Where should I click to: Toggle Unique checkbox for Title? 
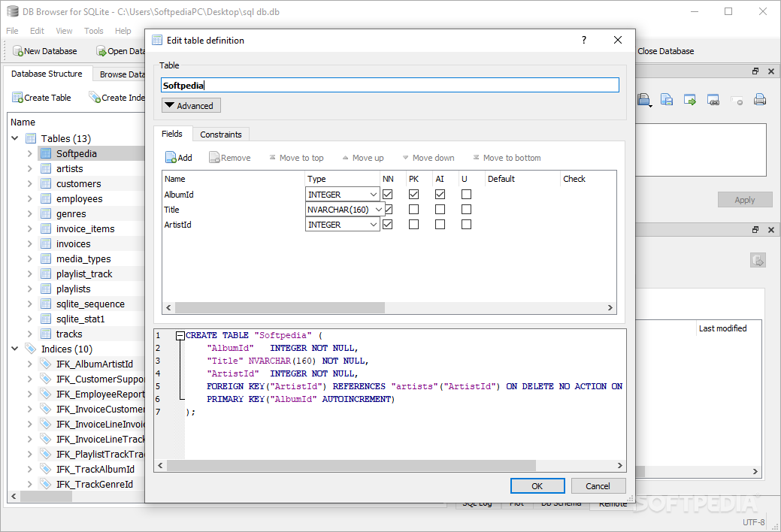click(466, 209)
